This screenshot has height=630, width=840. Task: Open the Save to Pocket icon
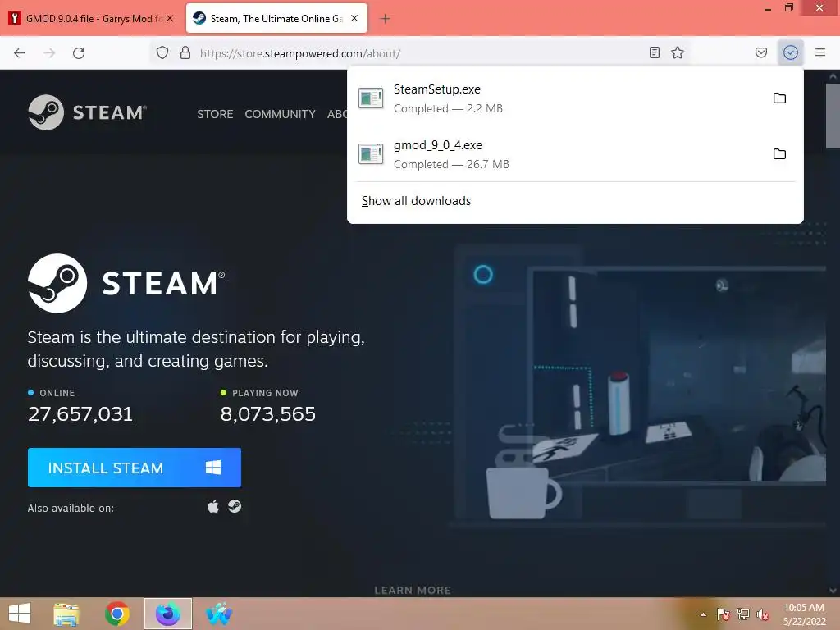pos(761,52)
